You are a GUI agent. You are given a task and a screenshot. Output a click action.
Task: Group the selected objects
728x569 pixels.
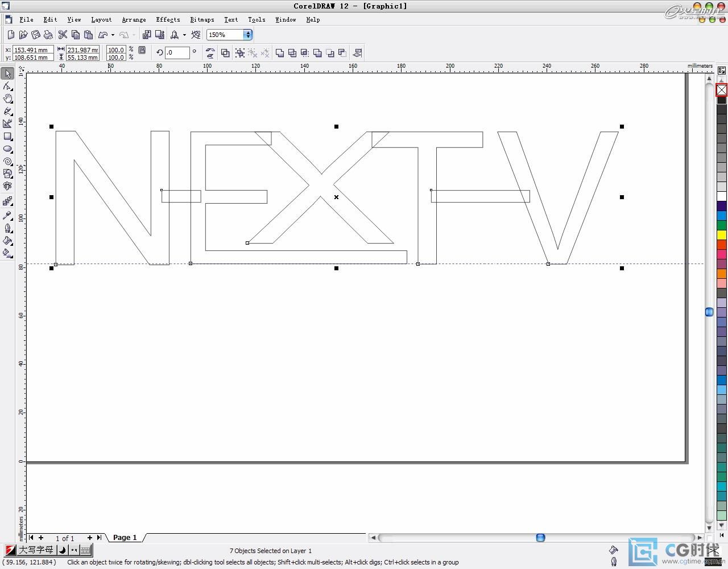[x=240, y=53]
